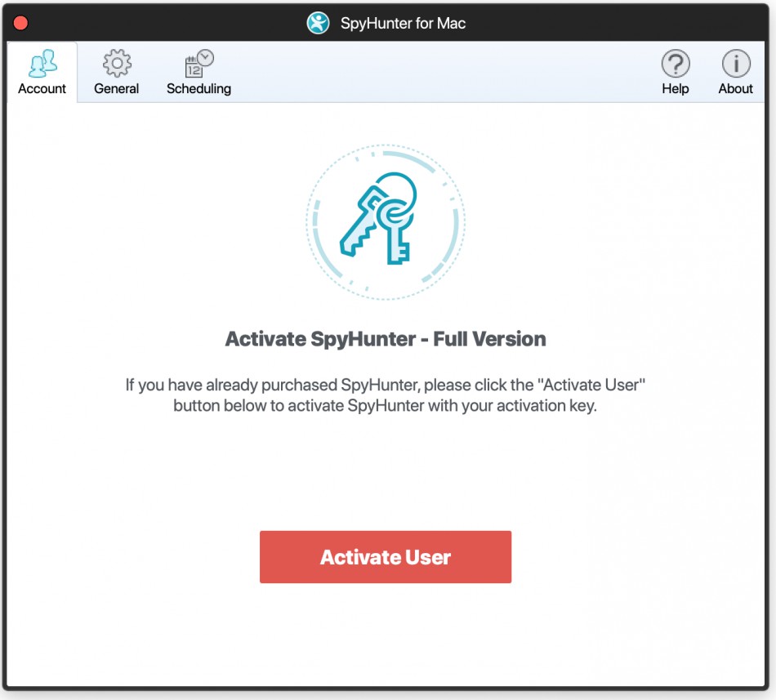Viewport: 776px width, 700px height.
Task: Click the Scheduling calendar clock icon
Action: [x=198, y=63]
